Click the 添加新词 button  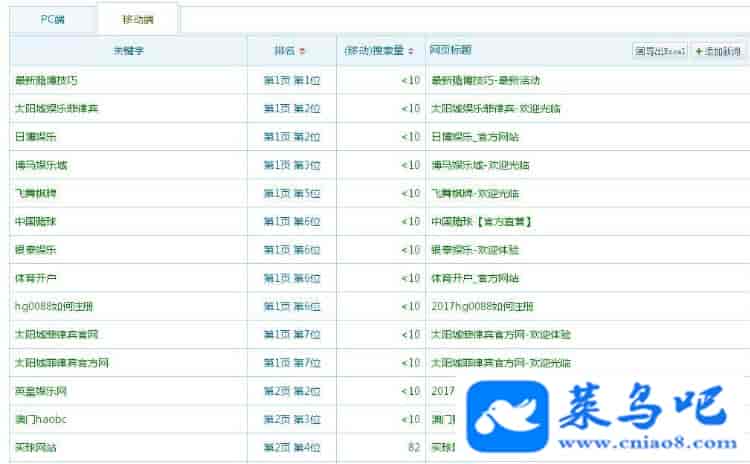tap(717, 51)
